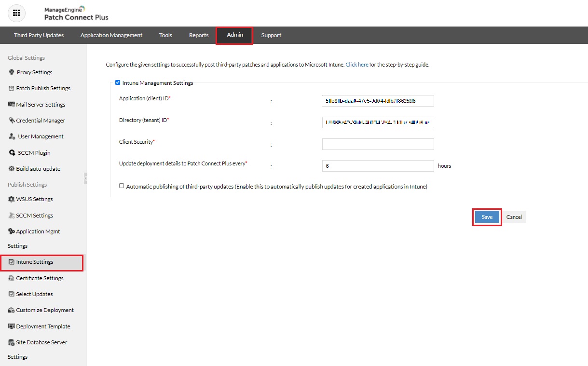Open the Application Management menu

pos(111,35)
